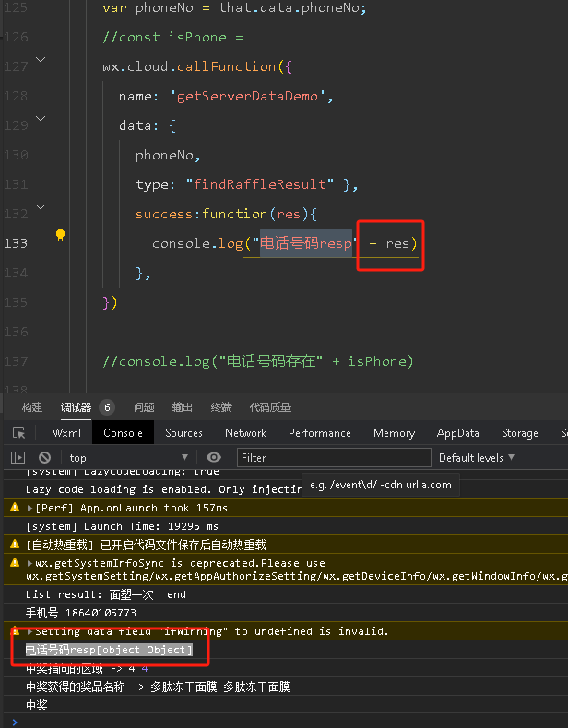Viewport: 568px width, 728px height.
Task: Click the commented console.log on line 137
Action: coord(258,361)
